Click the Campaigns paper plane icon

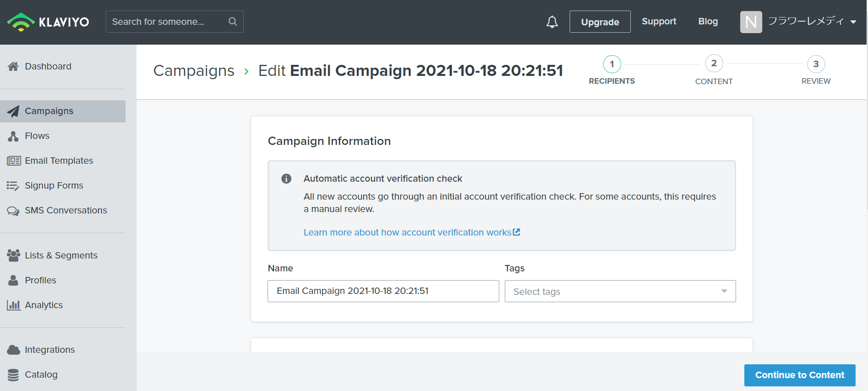pos(13,111)
